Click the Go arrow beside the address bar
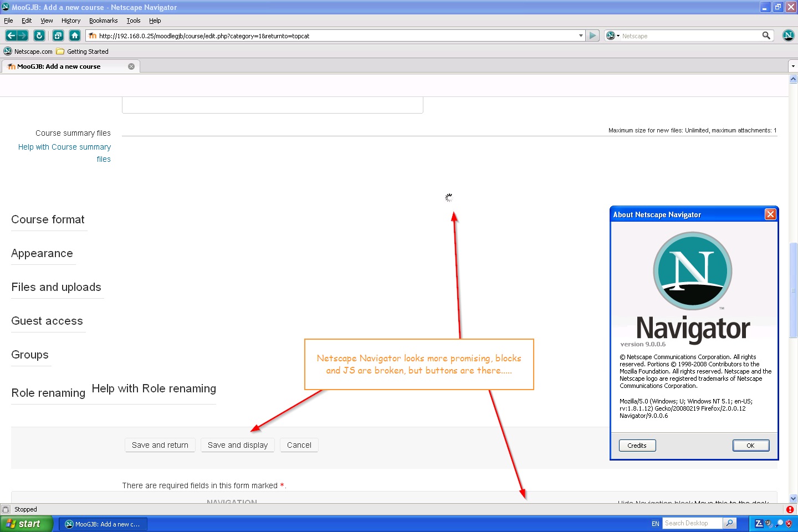 pyautogui.click(x=592, y=35)
